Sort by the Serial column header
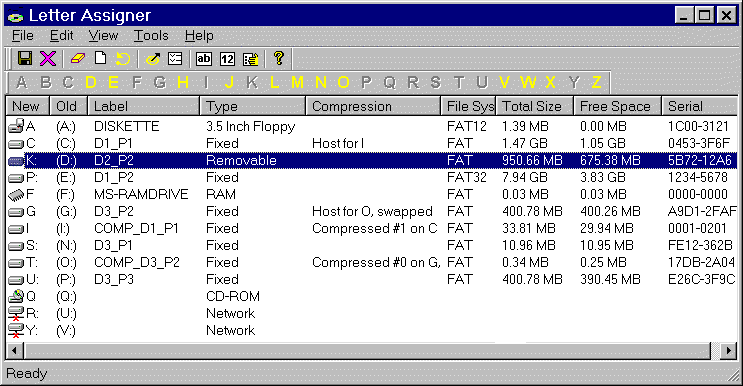The width and height of the screenshot is (743, 386). 699,106
